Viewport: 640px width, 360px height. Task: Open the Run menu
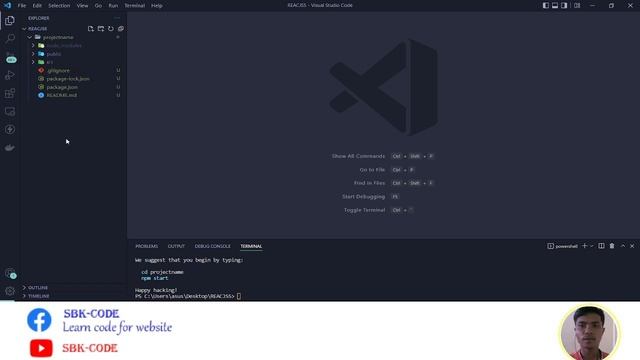113,6
